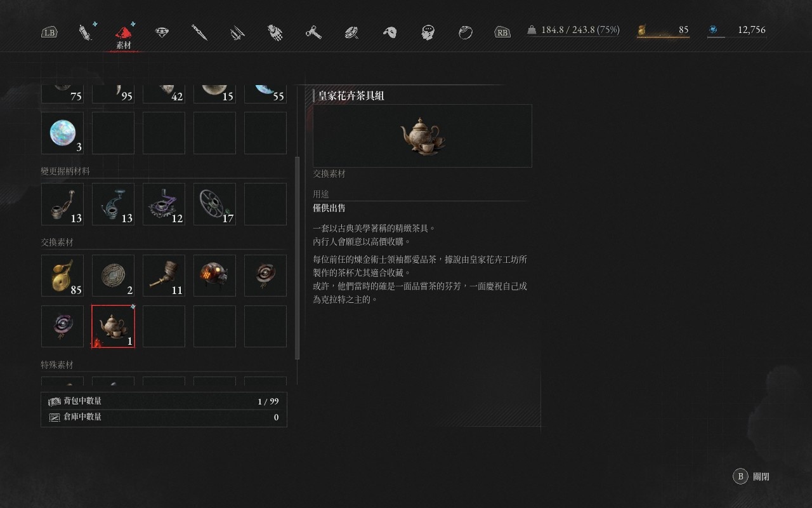This screenshot has width=812, height=508.
Task: Click the RB next tab button
Action: [502, 32]
